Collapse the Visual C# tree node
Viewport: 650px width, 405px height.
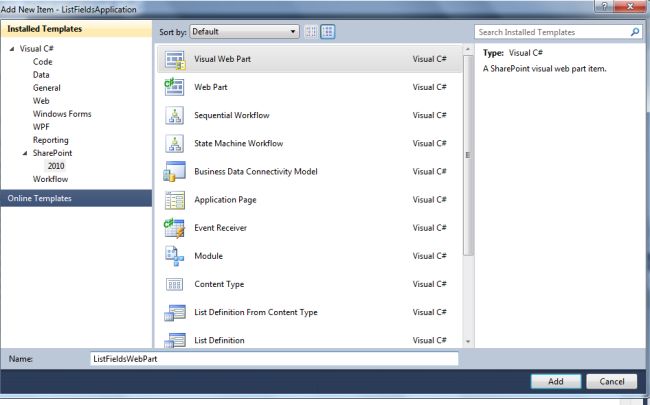coord(12,49)
